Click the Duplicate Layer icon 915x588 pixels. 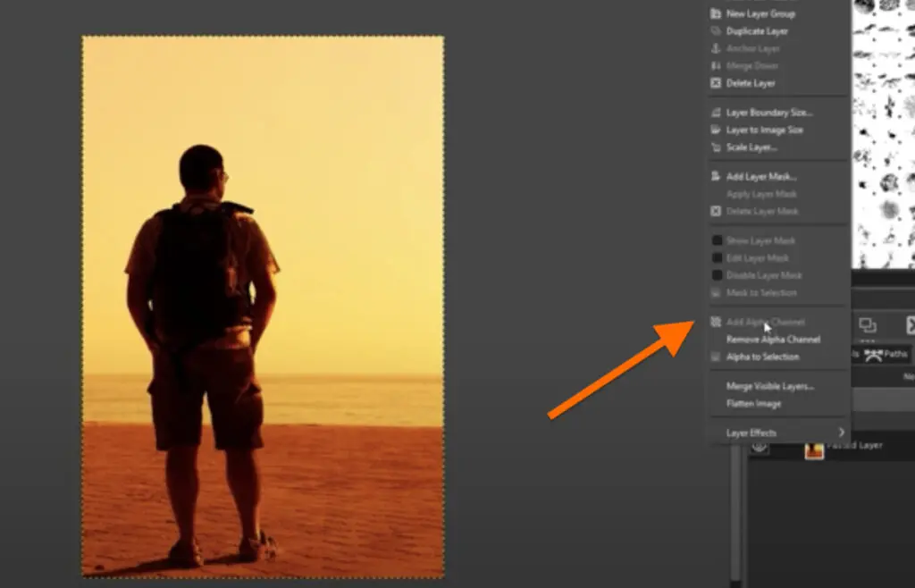tap(716, 31)
